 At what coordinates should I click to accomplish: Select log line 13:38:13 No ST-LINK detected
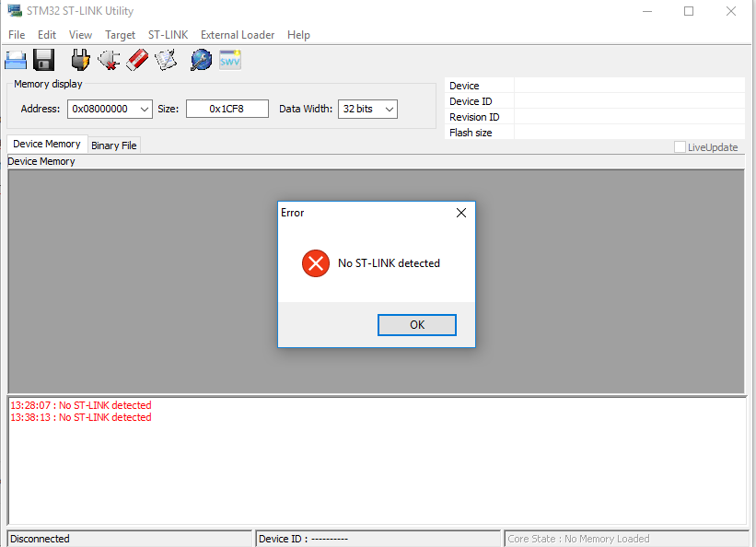pyautogui.click(x=81, y=417)
